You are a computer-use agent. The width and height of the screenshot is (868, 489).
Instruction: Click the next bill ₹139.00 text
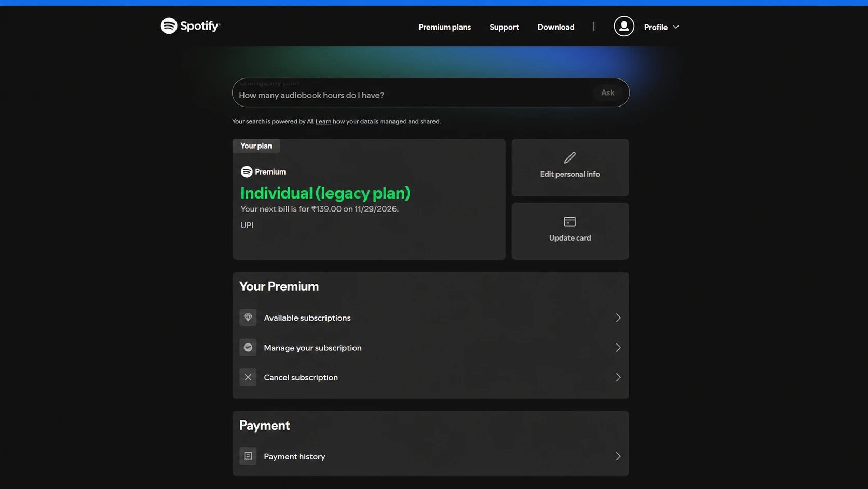(x=319, y=209)
